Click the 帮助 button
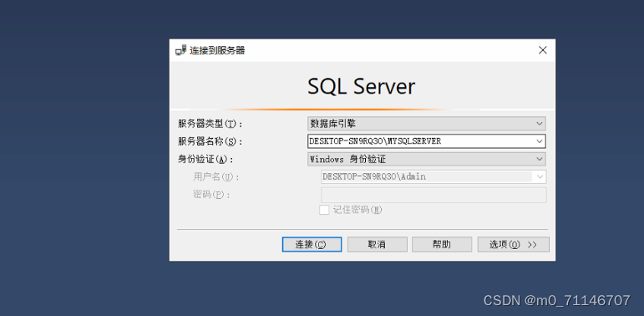644x316 pixels. [442, 244]
